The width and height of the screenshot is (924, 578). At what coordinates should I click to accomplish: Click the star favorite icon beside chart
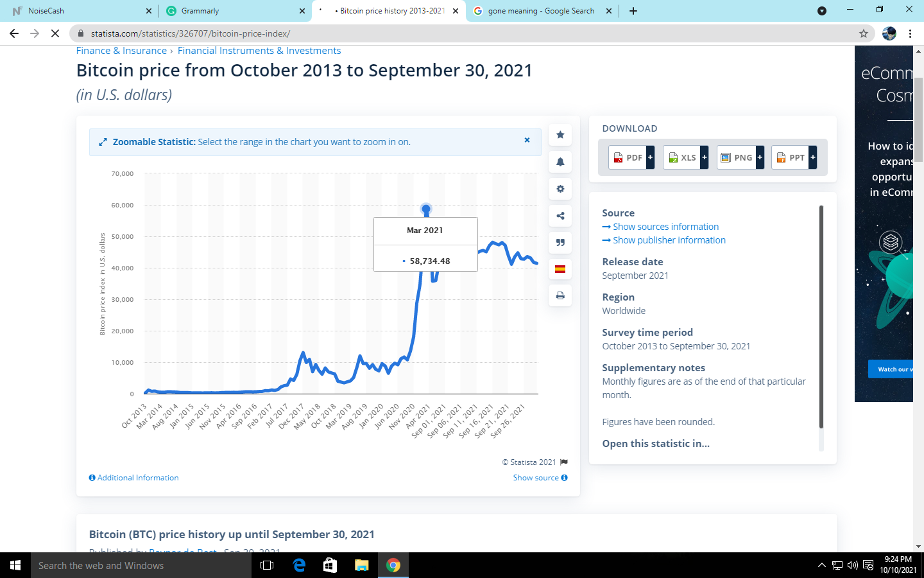[560, 135]
